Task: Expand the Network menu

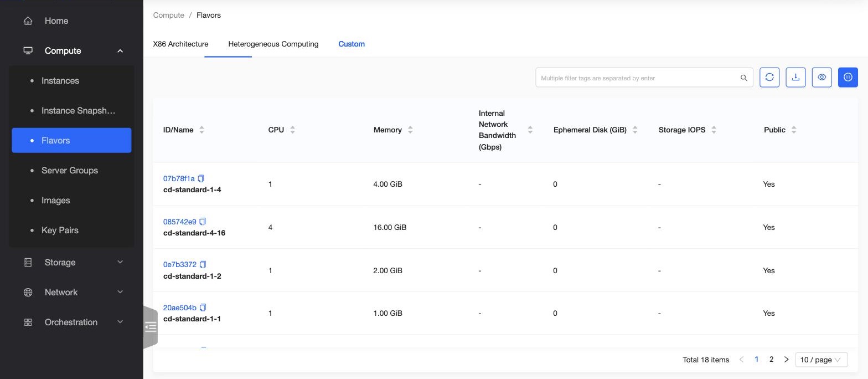Action: coord(71,293)
